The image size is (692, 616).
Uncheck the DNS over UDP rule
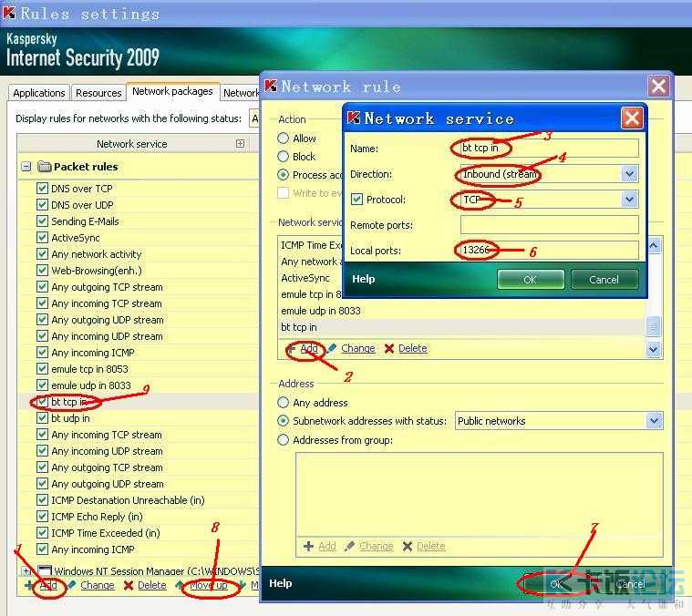pos(42,205)
